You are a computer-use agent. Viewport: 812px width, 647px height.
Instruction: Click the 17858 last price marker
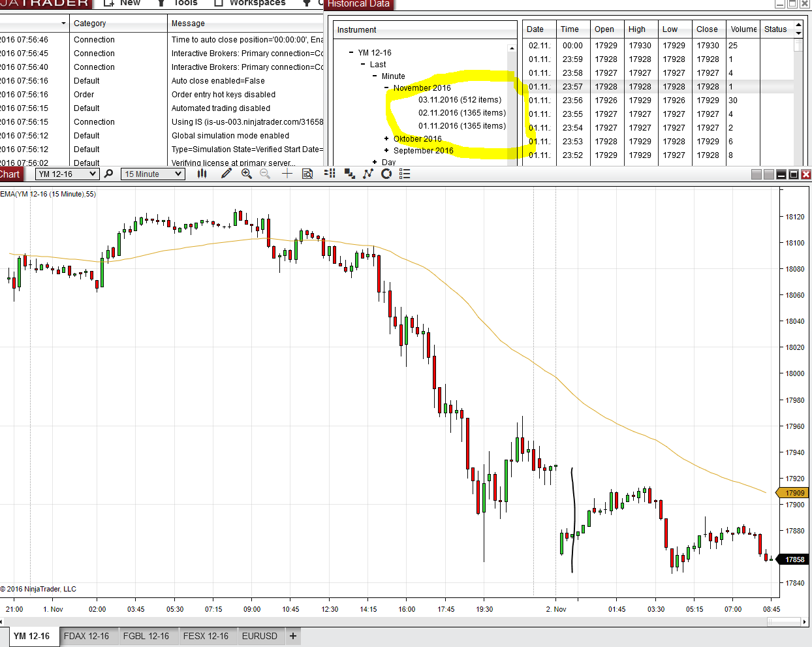[792, 560]
